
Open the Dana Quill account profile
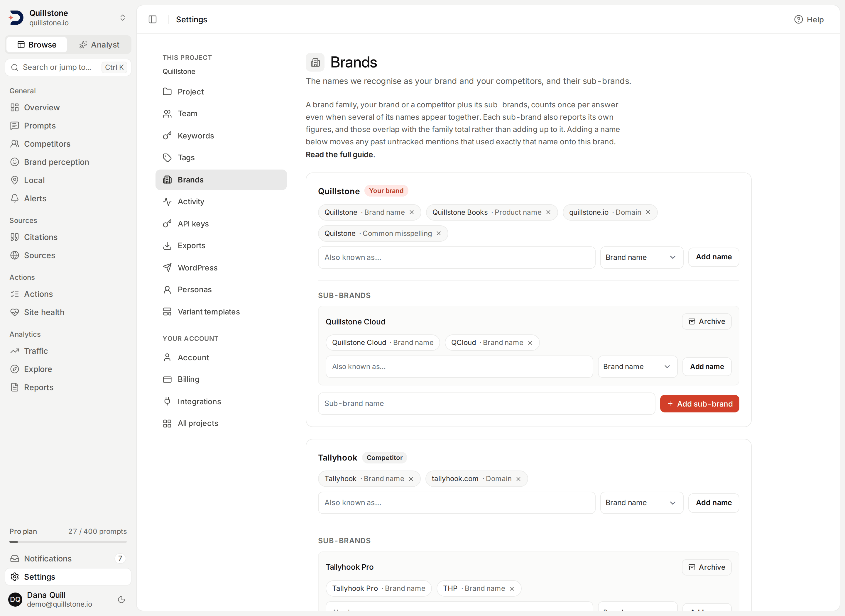click(x=59, y=599)
